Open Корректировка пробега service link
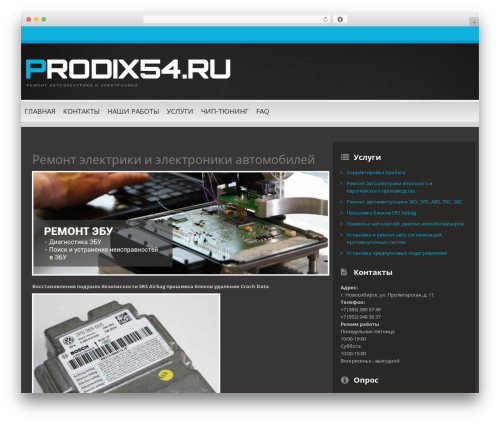Screen dimensions: 500x423 376,173
